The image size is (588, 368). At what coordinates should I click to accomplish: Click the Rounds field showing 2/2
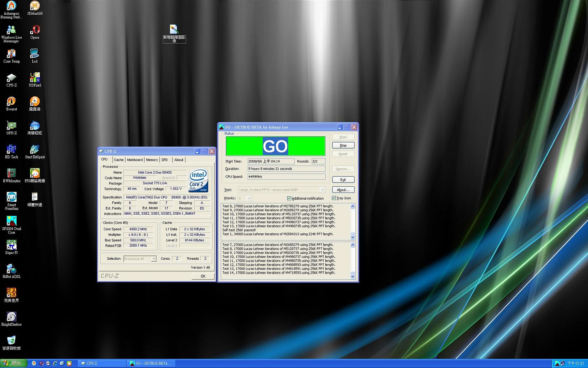pyautogui.click(x=318, y=161)
